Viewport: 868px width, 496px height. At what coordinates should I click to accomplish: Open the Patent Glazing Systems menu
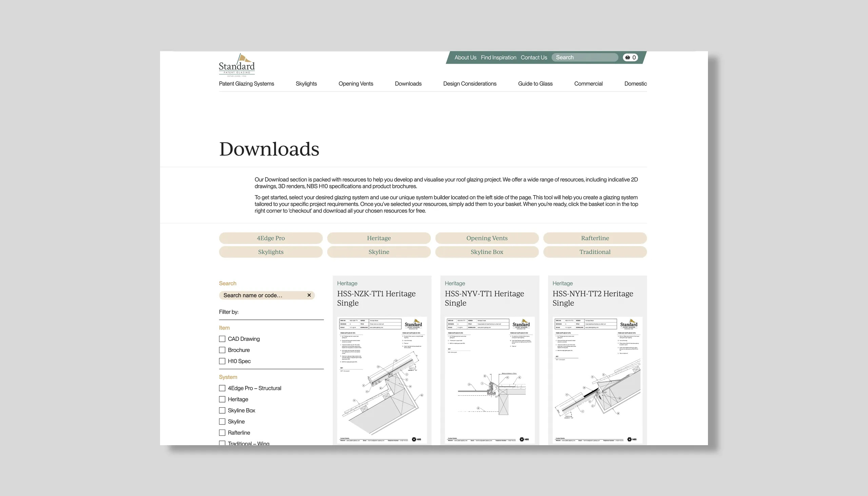[x=246, y=83]
